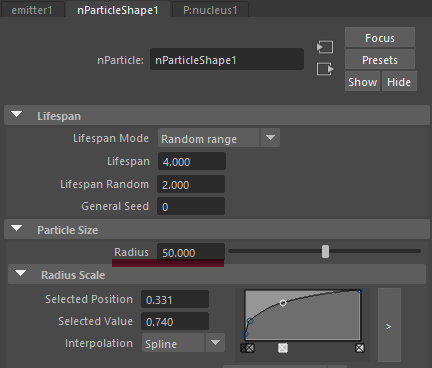Delete the selected middle ramp point X box
This screenshot has width=432, height=368.
tap(283, 348)
